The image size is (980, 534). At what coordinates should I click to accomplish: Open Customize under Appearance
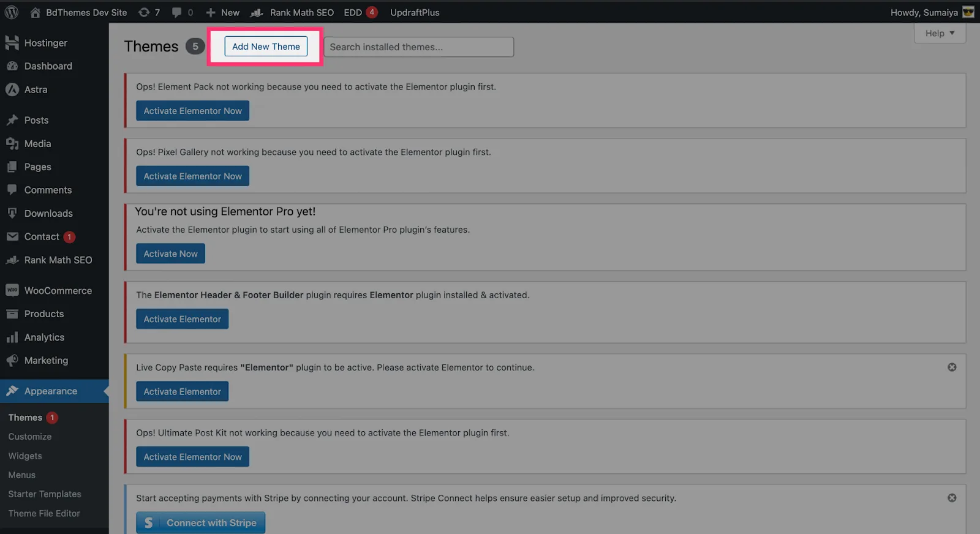coord(30,437)
